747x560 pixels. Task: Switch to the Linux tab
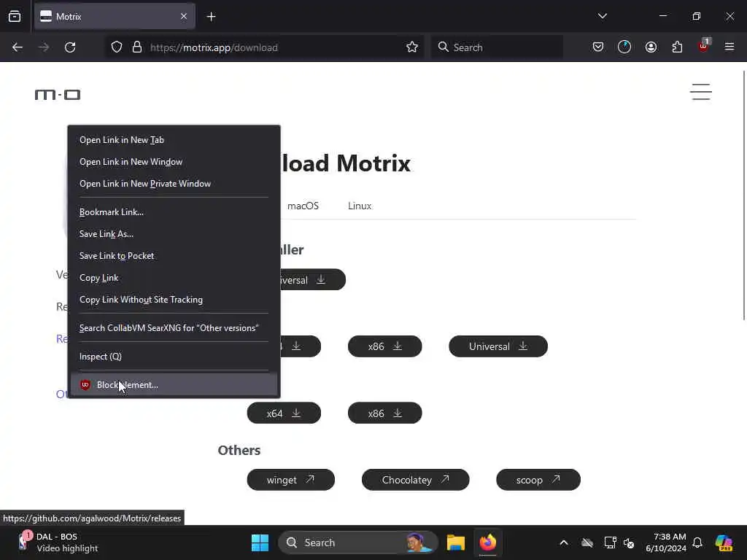360,206
